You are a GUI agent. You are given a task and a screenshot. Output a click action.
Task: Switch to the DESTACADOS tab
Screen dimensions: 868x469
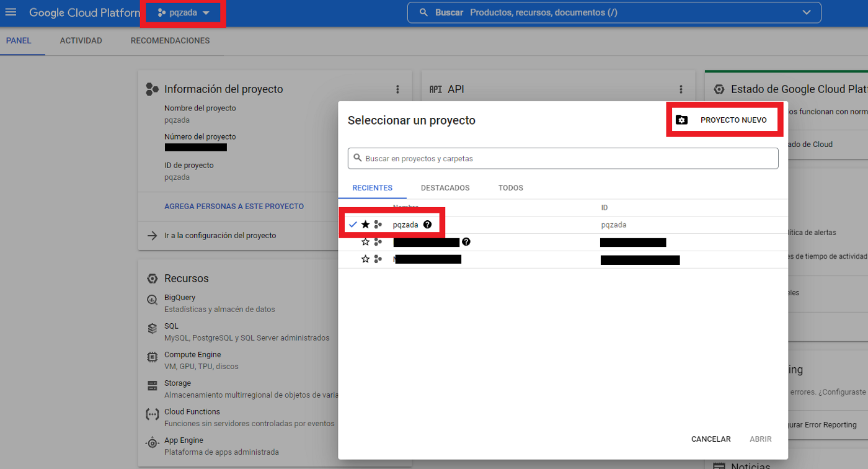click(x=445, y=187)
